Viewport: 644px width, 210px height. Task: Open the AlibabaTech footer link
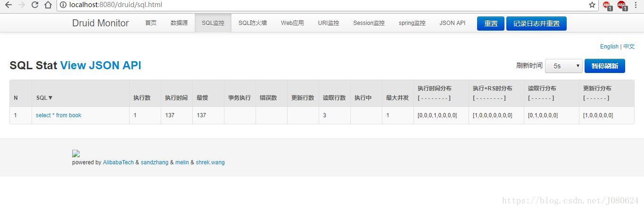118,162
